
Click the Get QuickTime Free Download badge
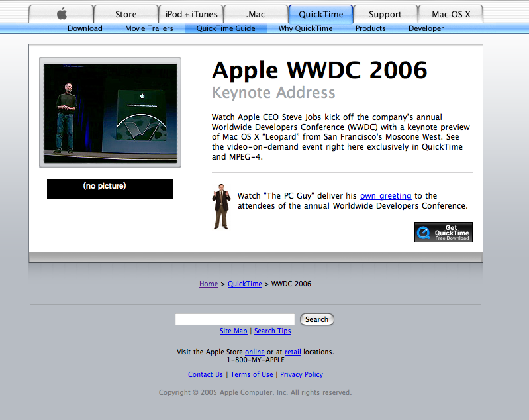pyautogui.click(x=444, y=233)
